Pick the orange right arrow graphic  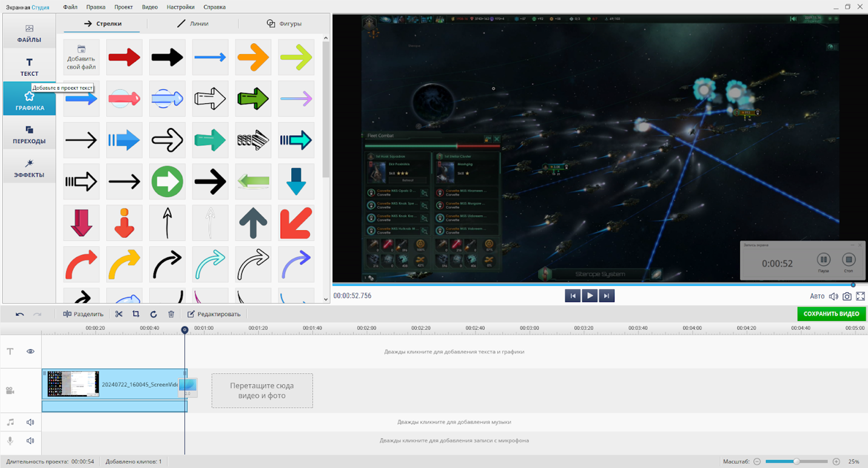click(x=254, y=58)
